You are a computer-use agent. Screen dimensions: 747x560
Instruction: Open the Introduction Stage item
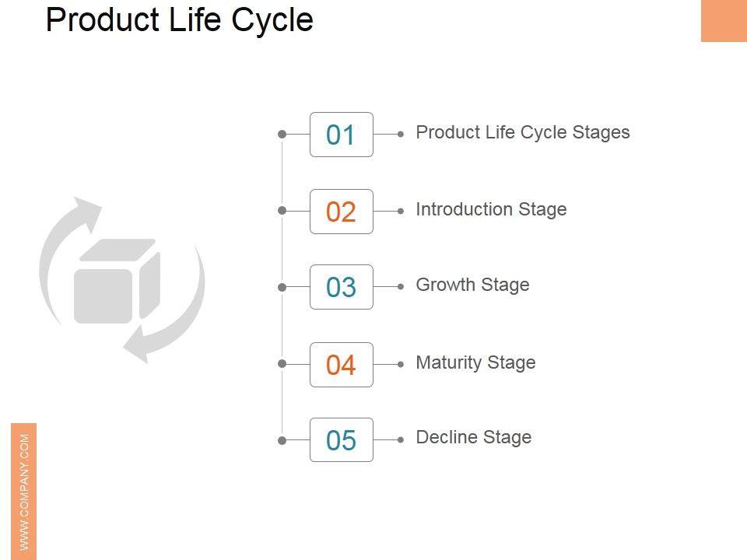coord(491,209)
